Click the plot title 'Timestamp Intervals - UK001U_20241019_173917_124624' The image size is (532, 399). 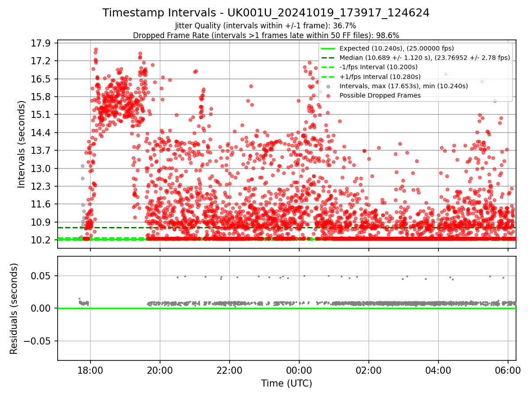click(266, 13)
